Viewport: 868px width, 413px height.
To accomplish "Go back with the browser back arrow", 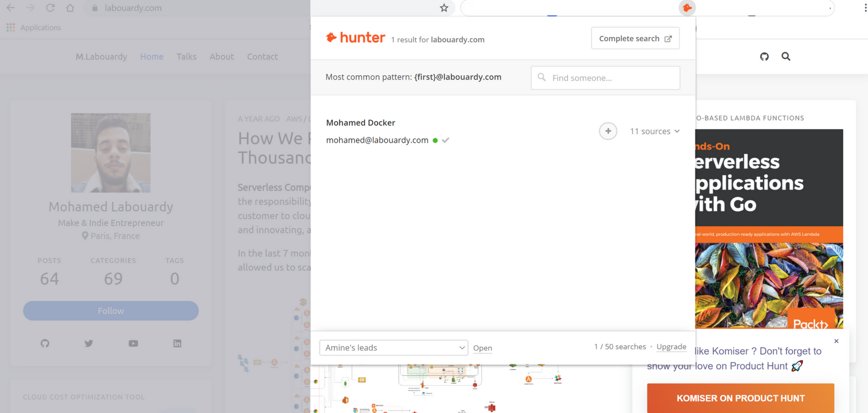I will pos(10,8).
